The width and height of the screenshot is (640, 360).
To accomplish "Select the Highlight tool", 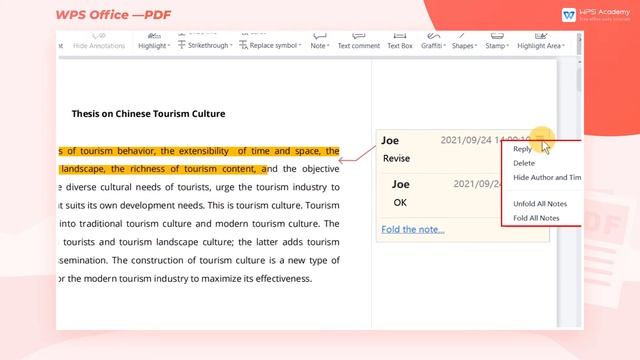I will tap(152, 42).
